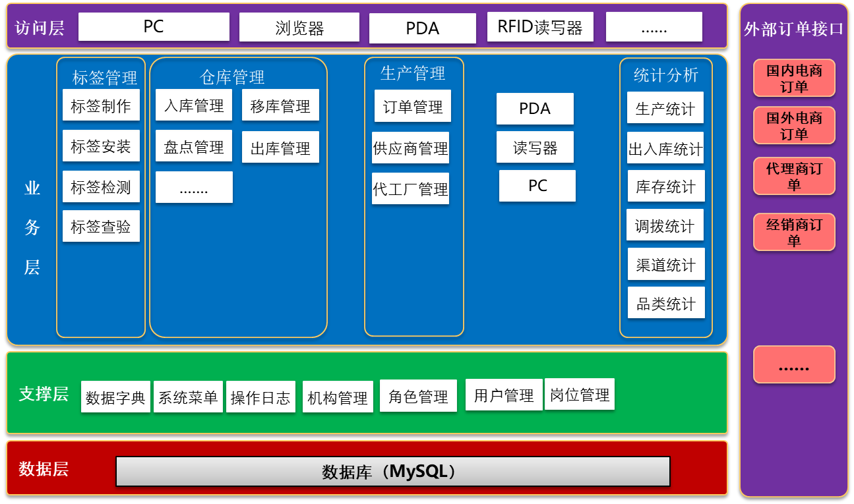Click the red ellipsis box in 外部订单接口
Viewport: 854px width, 504px height.
point(794,365)
